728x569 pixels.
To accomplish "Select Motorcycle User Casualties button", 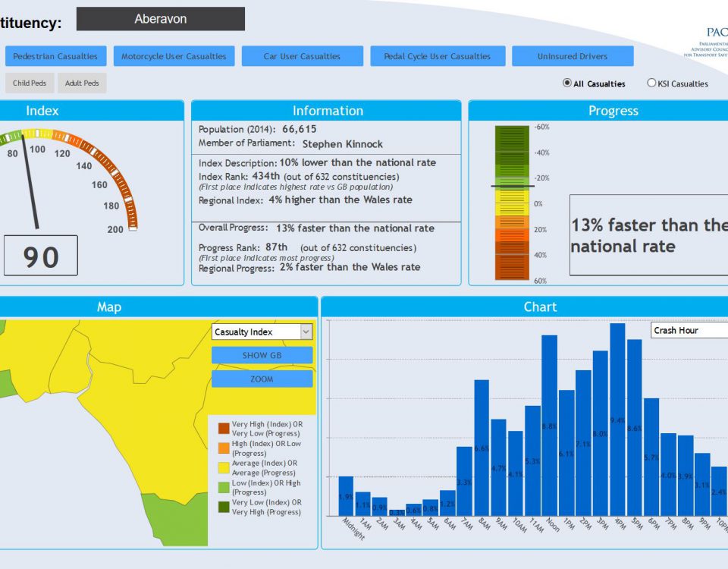I will pos(174,56).
